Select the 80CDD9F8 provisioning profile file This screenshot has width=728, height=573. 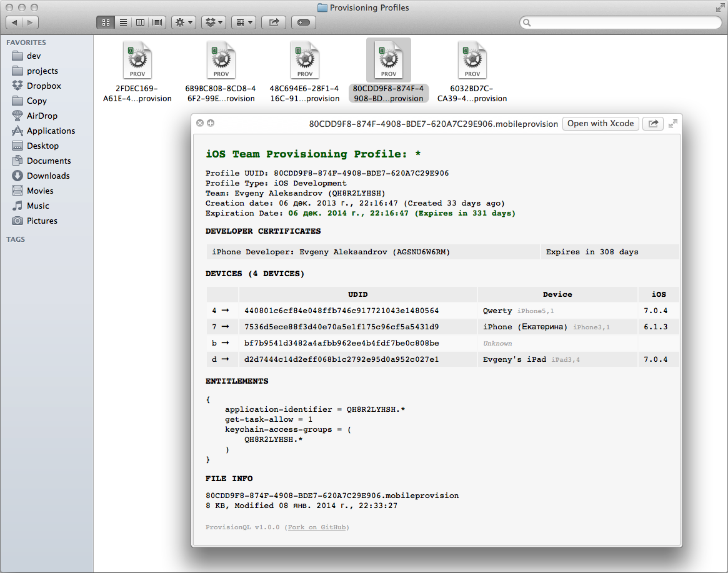(x=389, y=71)
